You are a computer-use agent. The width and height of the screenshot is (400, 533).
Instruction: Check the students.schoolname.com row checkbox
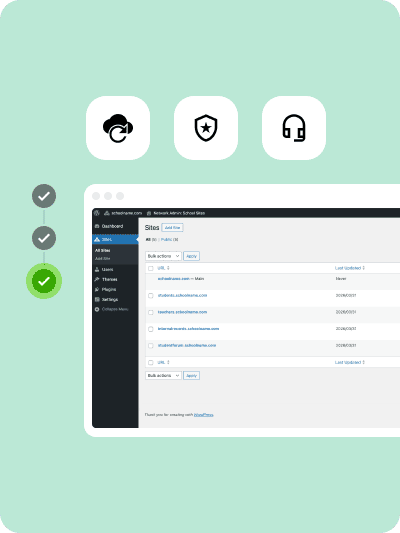click(x=151, y=296)
